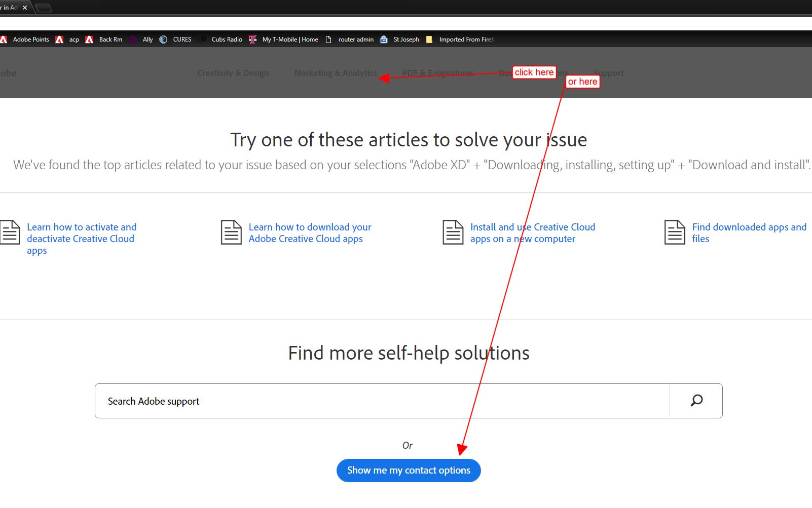Open the Adobe Points bookmark
Viewport: 812px width, 508px height.
(x=25, y=40)
